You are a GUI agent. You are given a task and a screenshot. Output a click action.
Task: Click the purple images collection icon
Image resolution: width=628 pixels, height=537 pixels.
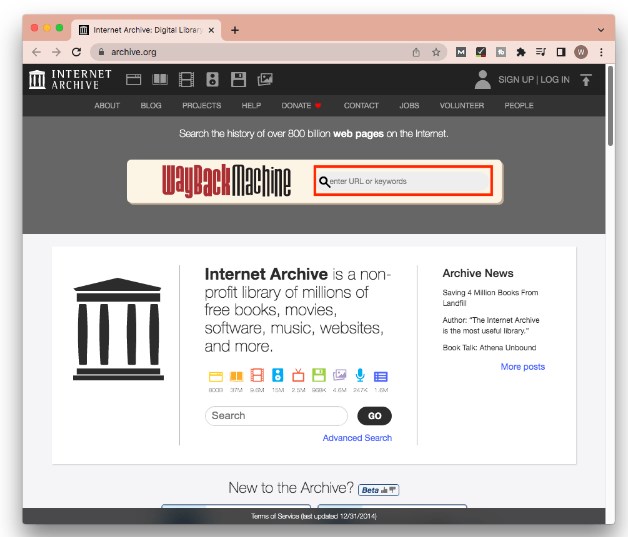(339, 375)
